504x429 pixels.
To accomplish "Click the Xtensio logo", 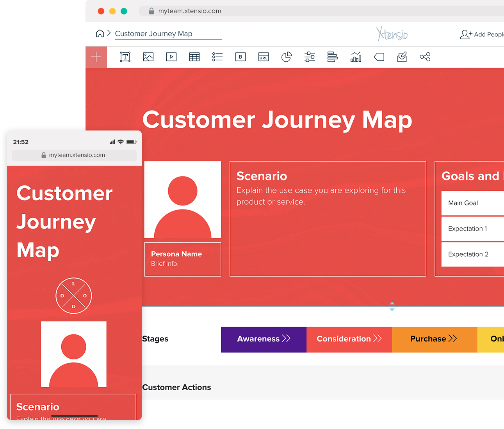I will point(392,34).
